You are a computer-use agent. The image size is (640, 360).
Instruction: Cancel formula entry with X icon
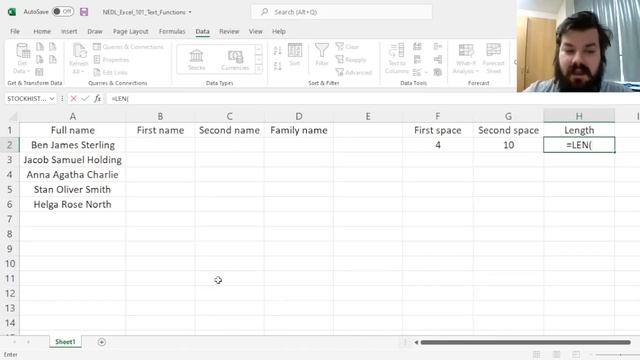pyautogui.click(x=73, y=98)
